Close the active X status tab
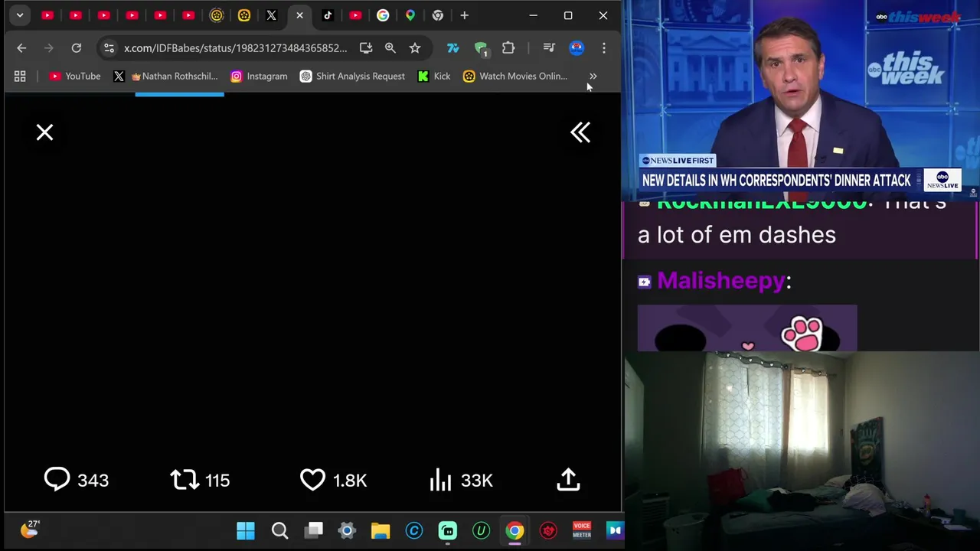Viewport: 980px width, 551px height. click(x=299, y=15)
